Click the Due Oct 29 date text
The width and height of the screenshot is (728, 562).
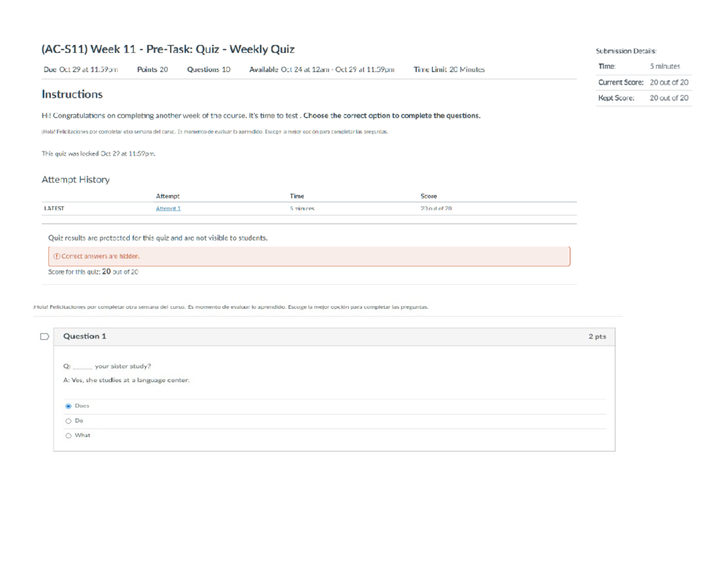click(81, 70)
